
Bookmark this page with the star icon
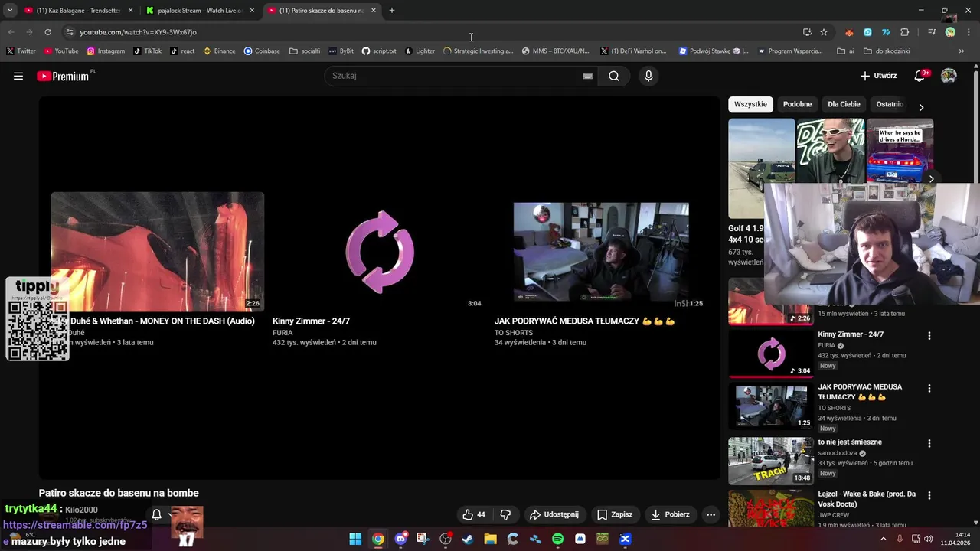(824, 32)
